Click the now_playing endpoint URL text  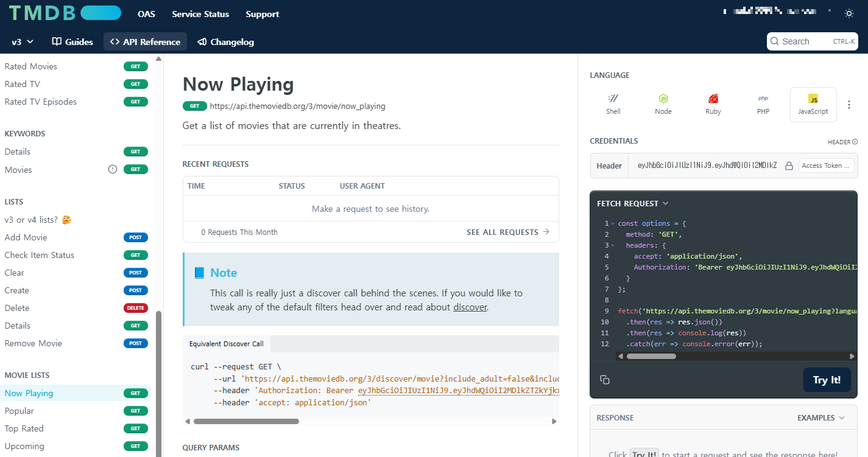(298, 106)
